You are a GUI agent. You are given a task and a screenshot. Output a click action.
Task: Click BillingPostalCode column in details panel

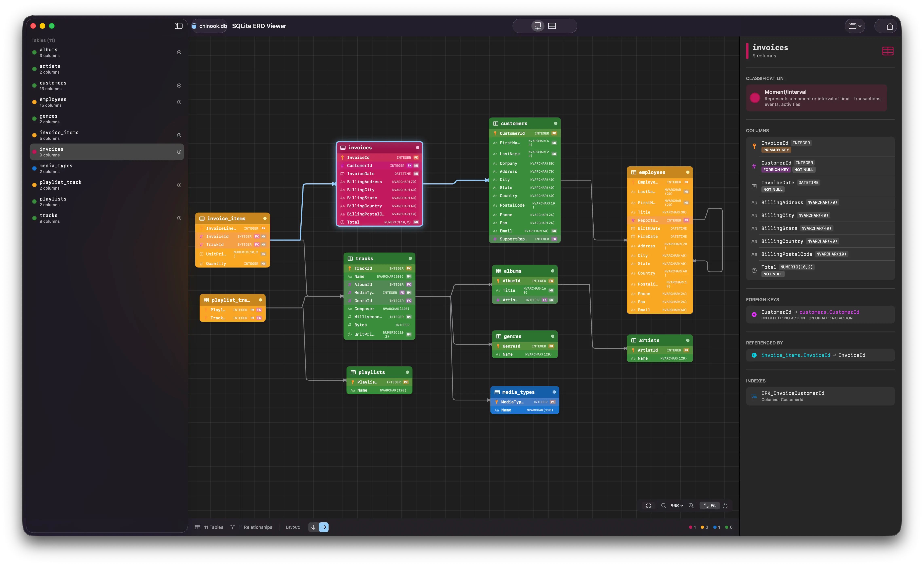coord(820,254)
